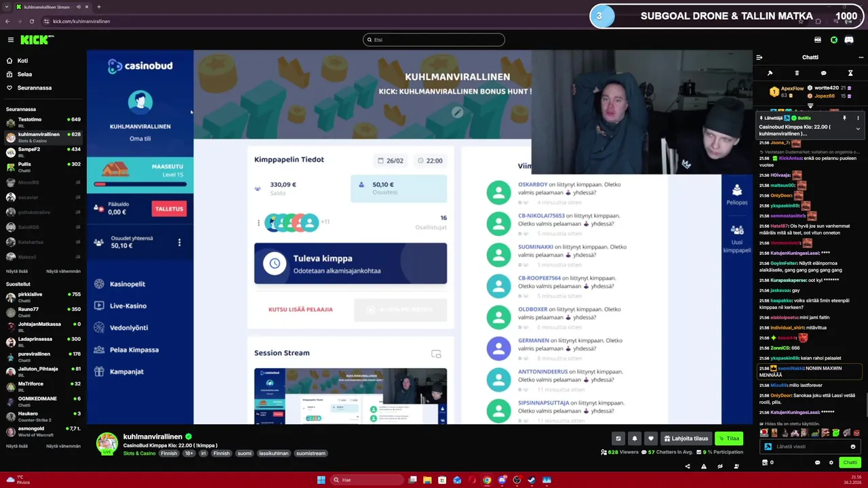868x488 pixels.
Task: Open chat settings gear icon
Action: tap(831, 463)
